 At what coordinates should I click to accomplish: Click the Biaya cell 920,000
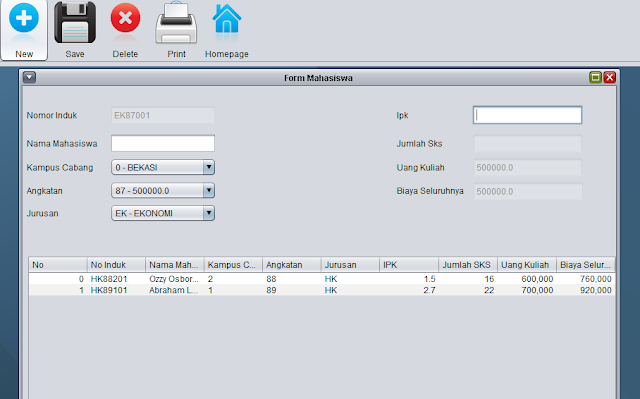coord(585,290)
